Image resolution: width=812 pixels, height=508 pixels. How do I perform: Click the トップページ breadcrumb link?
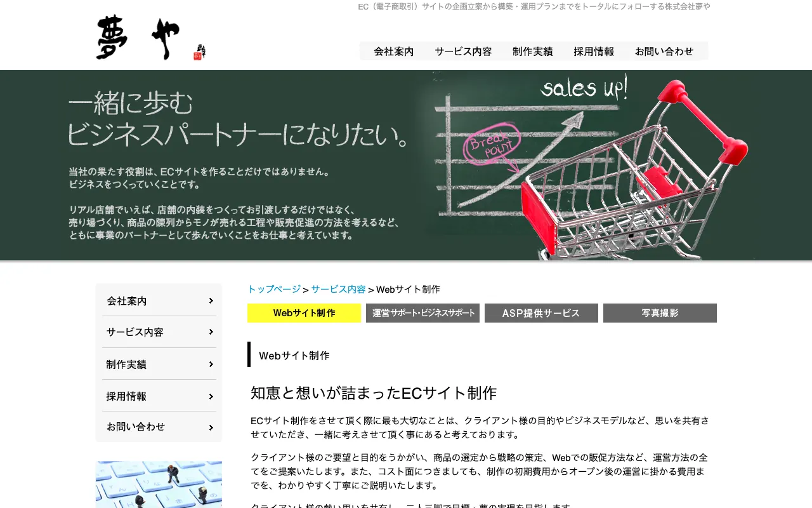click(274, 289)
